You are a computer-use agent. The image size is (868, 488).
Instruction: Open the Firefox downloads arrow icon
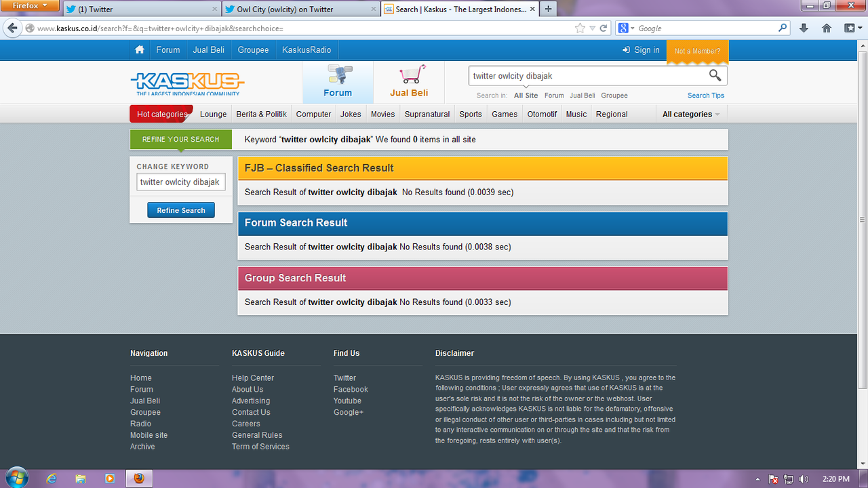pyautogui.click(x=804, y=28)
